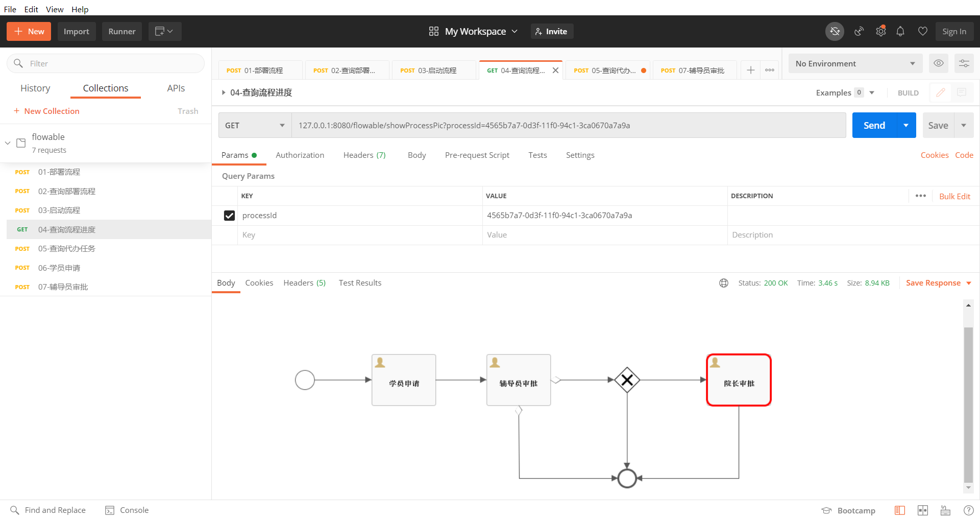Collapse the flowable collection
The image size is (980, 518).
click(8, 143)
